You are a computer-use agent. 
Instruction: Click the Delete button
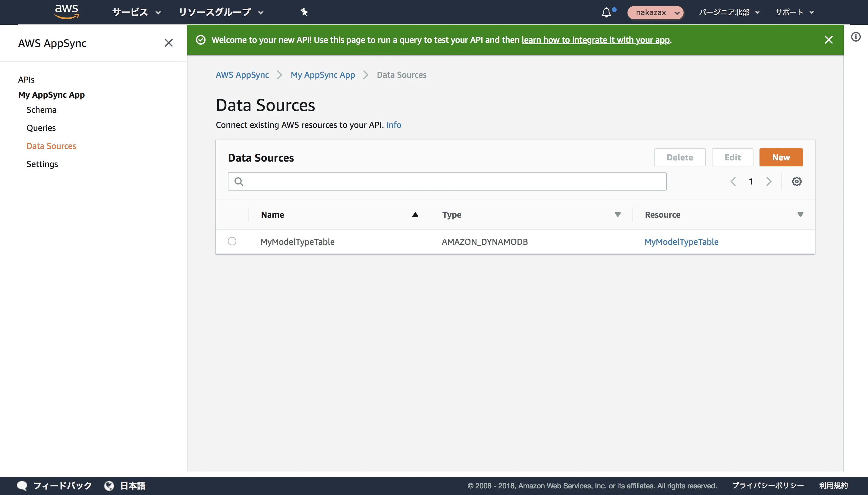(680, 157)
